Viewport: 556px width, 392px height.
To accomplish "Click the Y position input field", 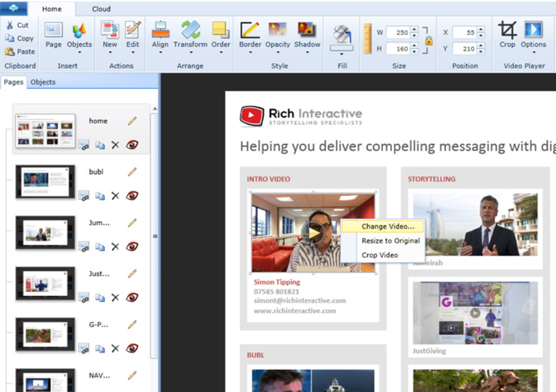I will [x=465, y=49].
